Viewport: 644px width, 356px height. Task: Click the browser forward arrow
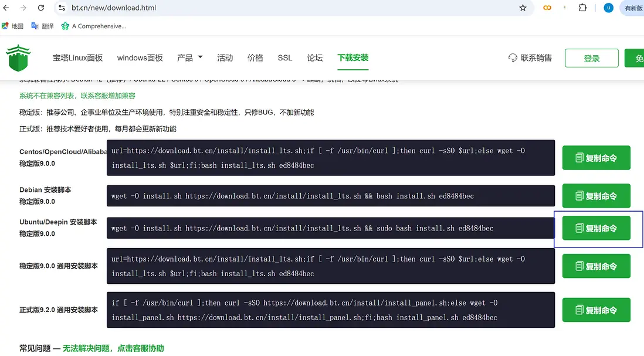pyautogui.click(x=23, y=8)
